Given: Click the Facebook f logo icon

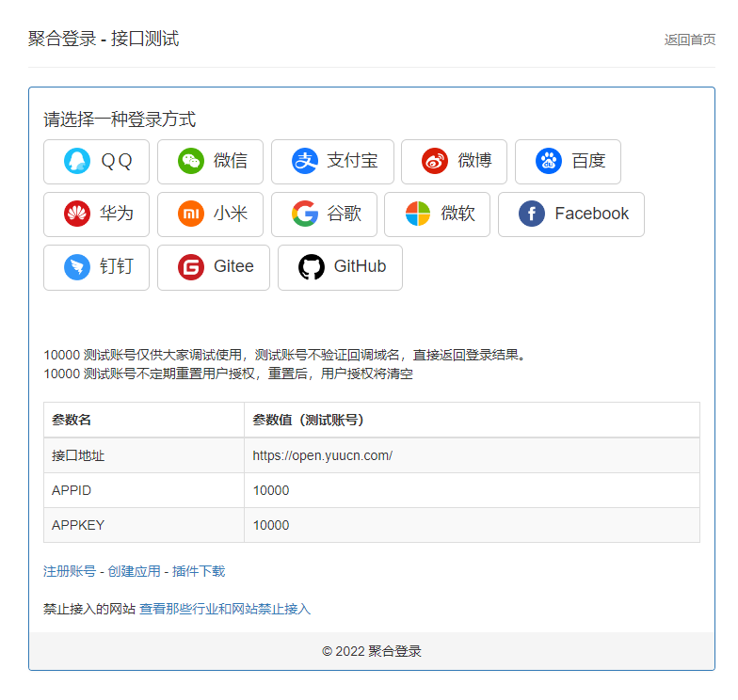Looking at the screenshot, I should coord(532,214).
